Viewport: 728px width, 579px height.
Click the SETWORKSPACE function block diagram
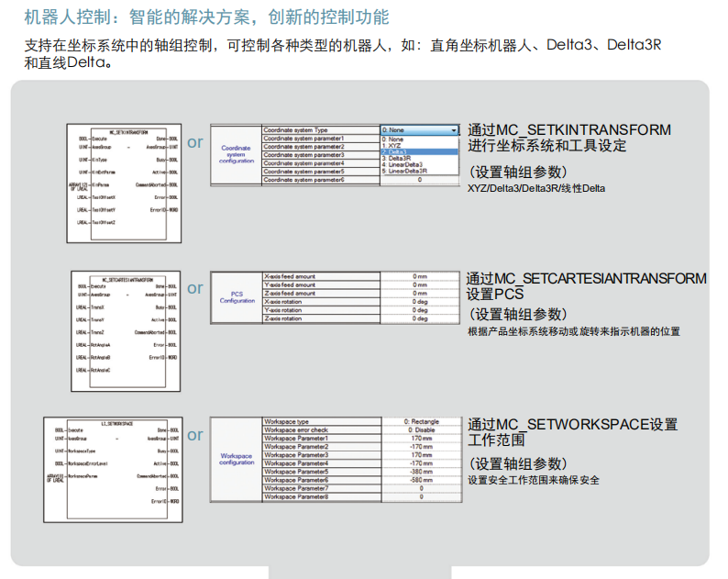click(x=113, y=468)
